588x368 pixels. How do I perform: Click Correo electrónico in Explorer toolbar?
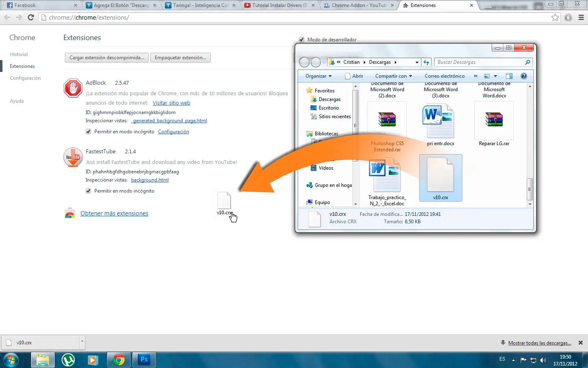click(445, 76)
